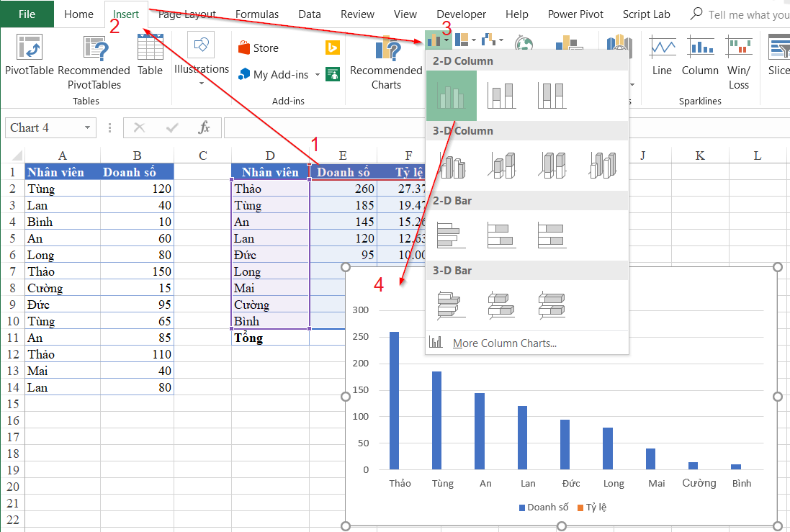Insert a Win/Loss sparkline
Viewport: 790px width, 532px height.
pos(739,56)
